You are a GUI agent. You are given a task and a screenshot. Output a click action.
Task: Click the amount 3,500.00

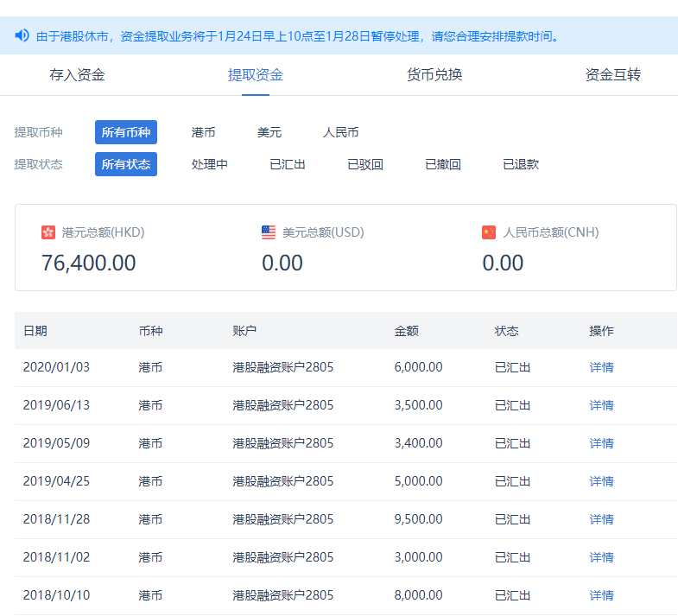click(418, 405)
